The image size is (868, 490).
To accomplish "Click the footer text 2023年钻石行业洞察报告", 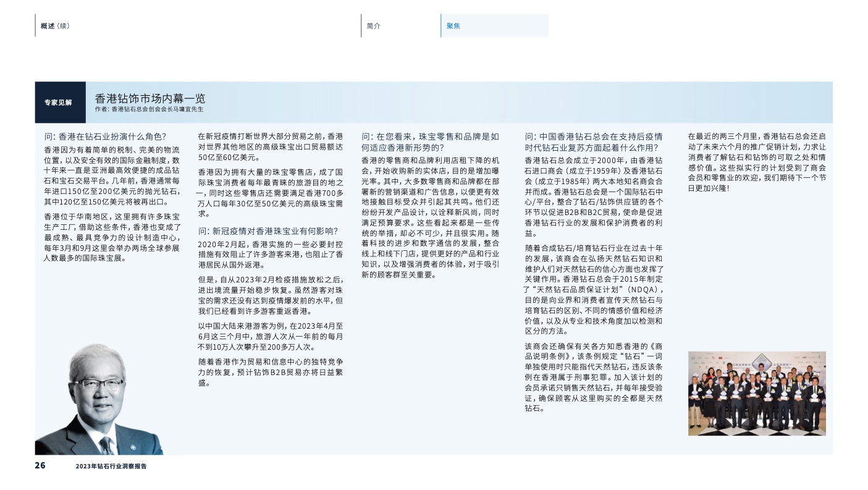I will [111, 466].
